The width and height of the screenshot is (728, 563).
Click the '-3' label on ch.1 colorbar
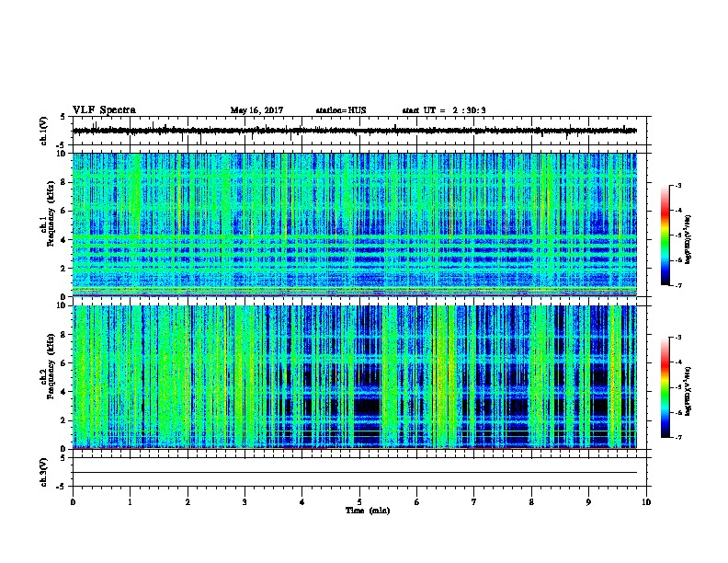(x=677, y=185)
